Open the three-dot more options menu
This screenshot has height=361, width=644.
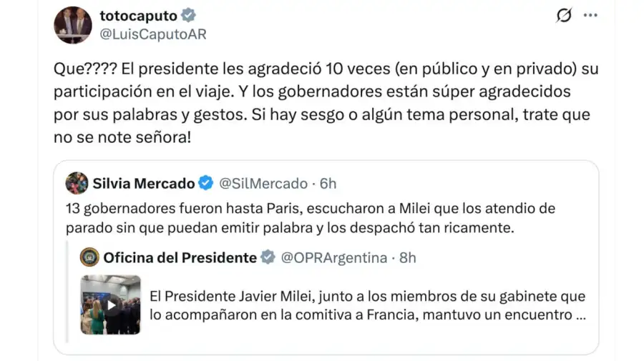(590, 15)
